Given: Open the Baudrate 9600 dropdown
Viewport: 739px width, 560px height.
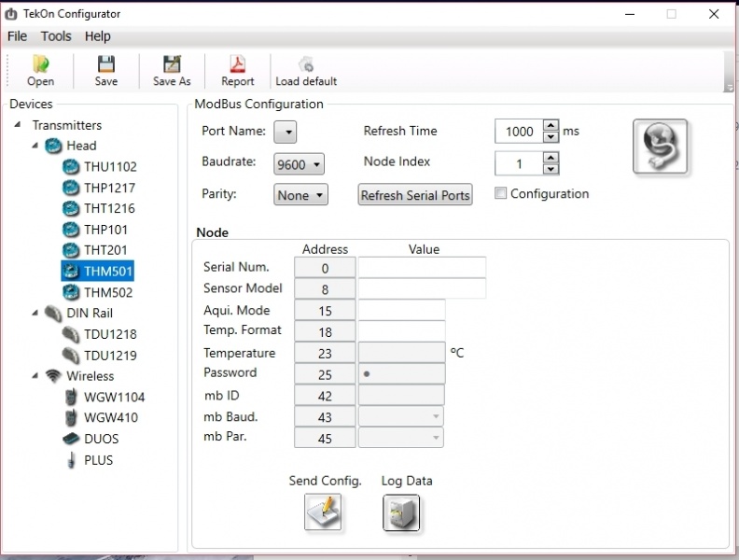Looking at the screenshot, I should point(299,164).
